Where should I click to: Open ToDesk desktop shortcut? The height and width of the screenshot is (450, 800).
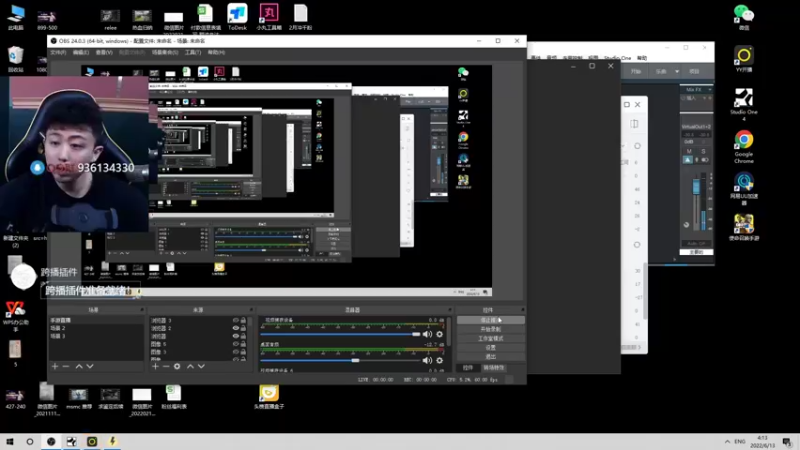click(237, 17)
